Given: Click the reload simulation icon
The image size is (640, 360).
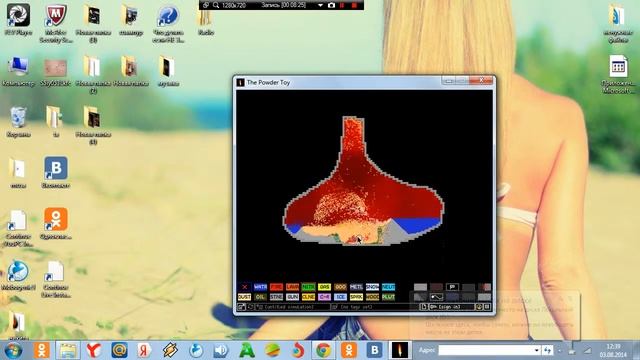Looking at the screenshot, I should point(250,307).
